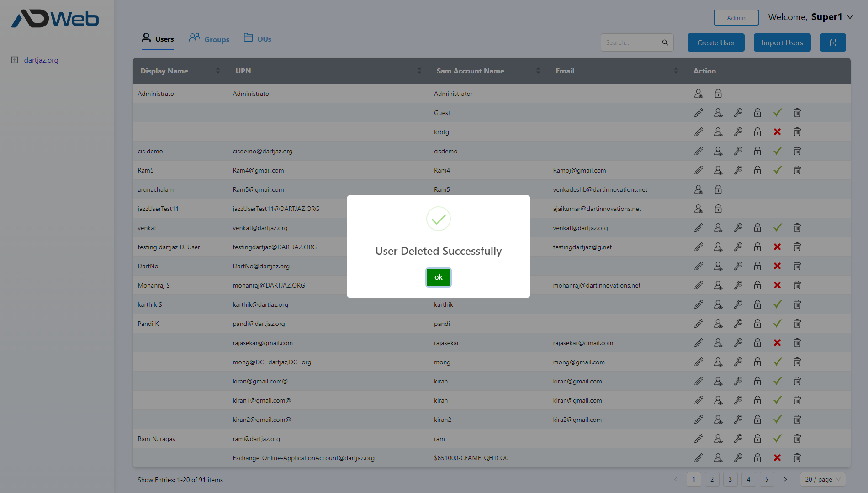The width and height of the screenshot is (868, 493).
Task: Open the Guest row key icon to reset password
Action: [738, 112]
